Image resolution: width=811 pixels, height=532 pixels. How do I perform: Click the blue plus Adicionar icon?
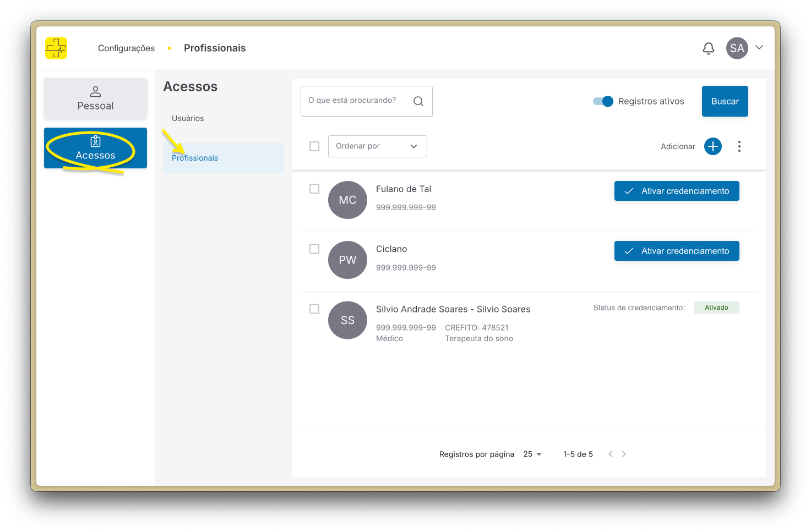tap(713, 146)
